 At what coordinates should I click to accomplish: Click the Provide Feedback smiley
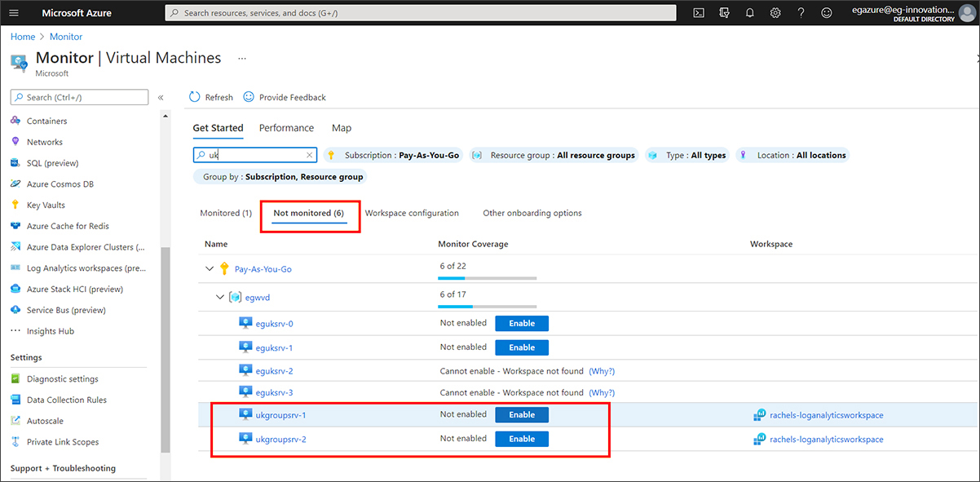249,97
